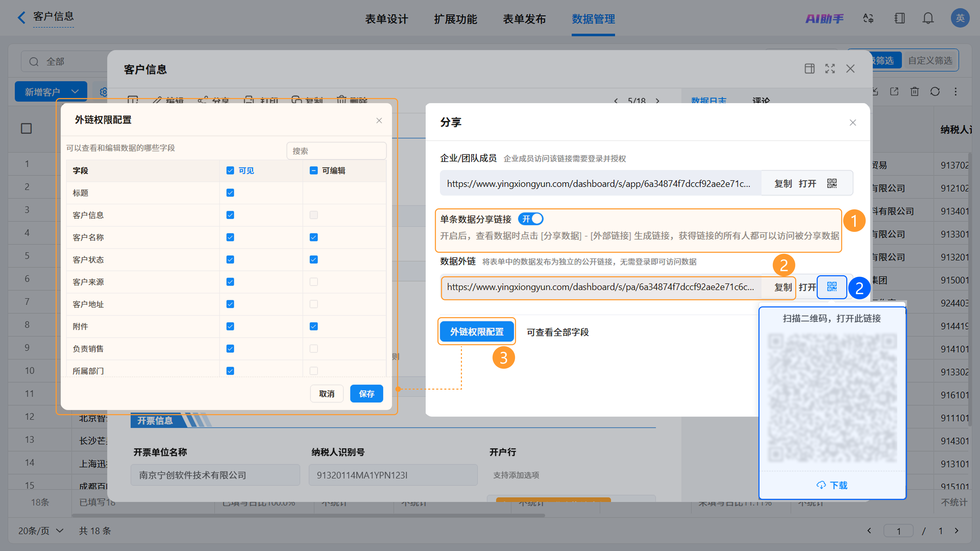
Task: Click the 客户名称 field row label
Action: [x=88, y=237]
